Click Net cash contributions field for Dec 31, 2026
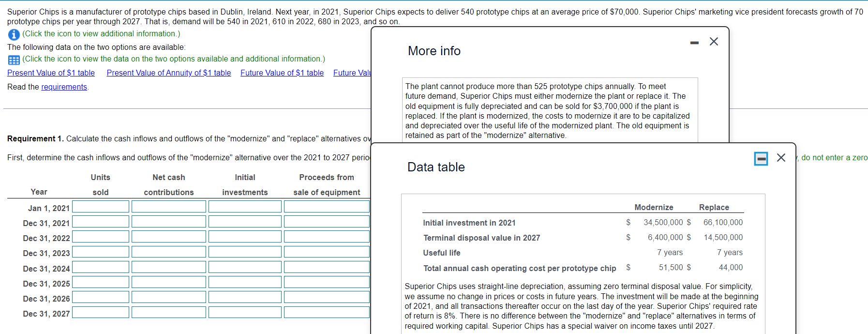This screenshot has width=868, height=334. 169,297
